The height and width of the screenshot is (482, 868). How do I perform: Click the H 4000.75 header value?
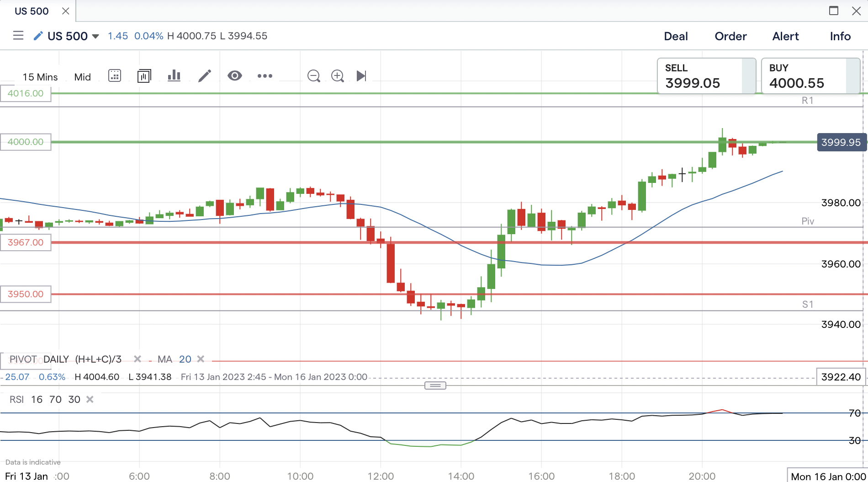191,36
